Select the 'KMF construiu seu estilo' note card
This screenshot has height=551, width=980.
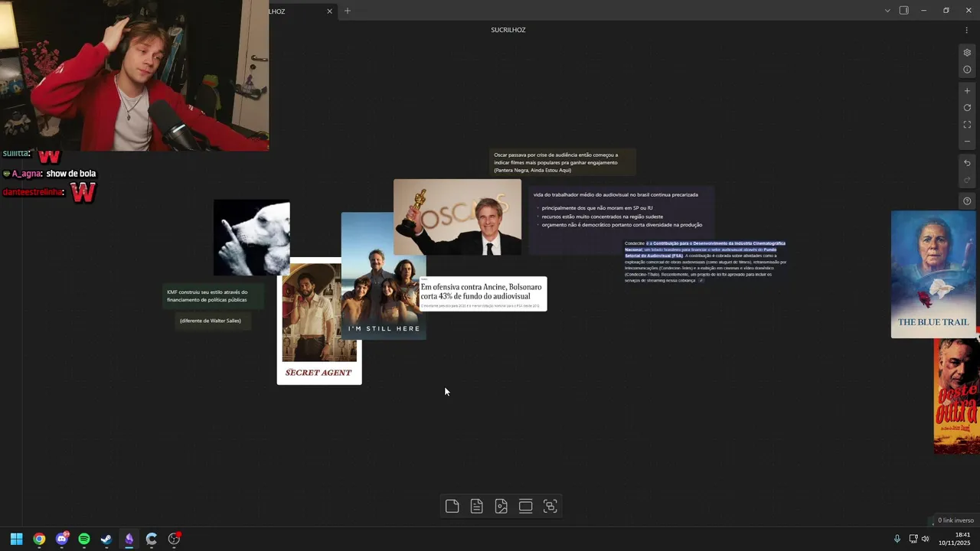(214, 296)
